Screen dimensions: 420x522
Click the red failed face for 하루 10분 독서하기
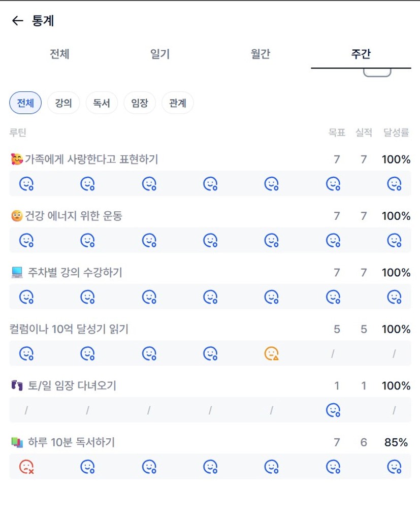tap(26, 466)
